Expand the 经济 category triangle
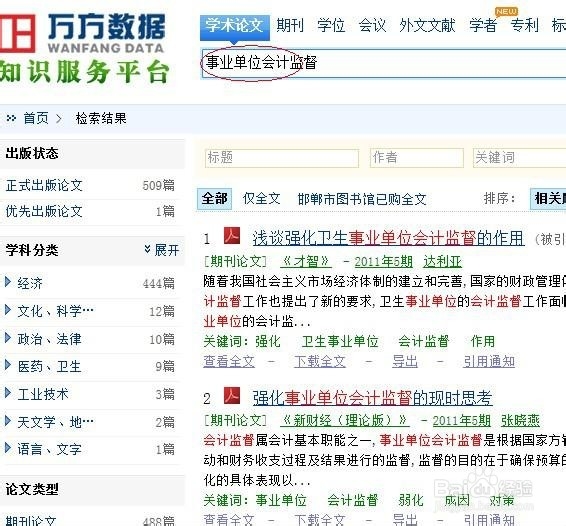 tap(8, 282)
